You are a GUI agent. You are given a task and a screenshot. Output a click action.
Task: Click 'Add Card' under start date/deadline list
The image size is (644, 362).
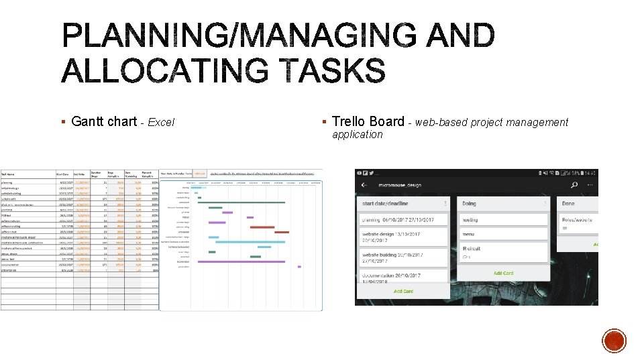[x=403, y=291]
